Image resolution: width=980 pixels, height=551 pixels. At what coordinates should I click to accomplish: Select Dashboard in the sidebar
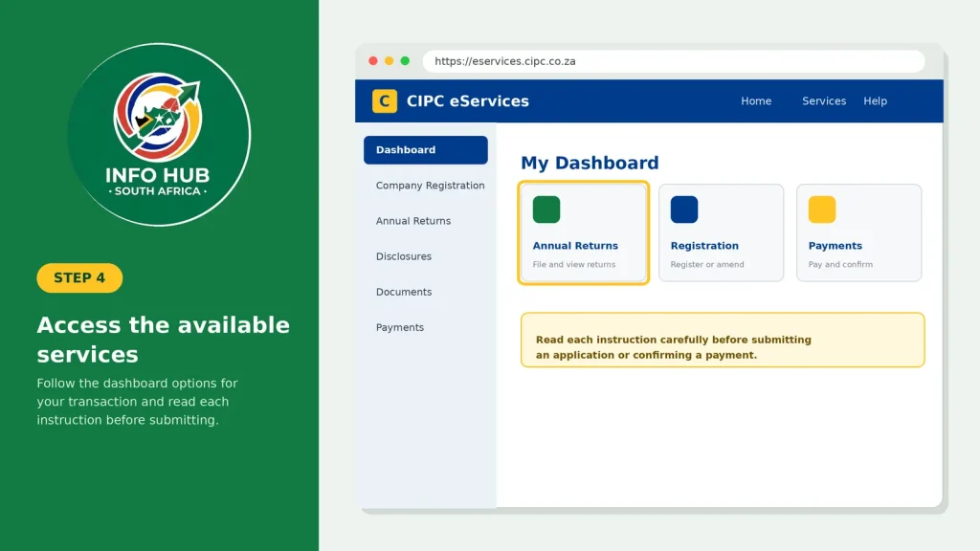(x=426, y=150)
